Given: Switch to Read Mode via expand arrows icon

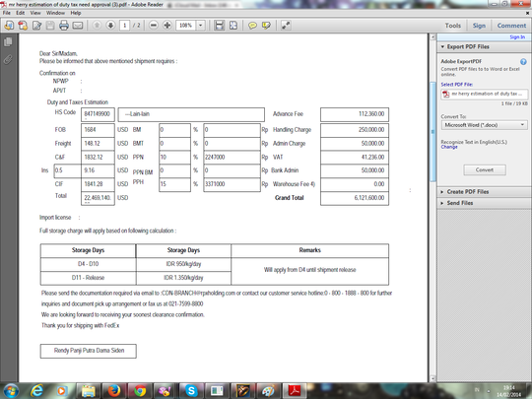Looking at the screenshot, I should [286, 26].
